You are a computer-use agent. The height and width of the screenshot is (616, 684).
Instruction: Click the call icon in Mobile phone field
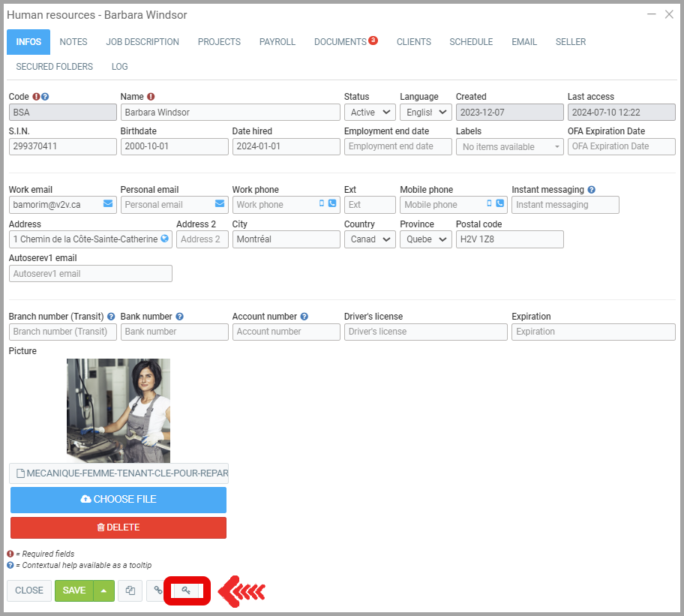pos(499,204)
